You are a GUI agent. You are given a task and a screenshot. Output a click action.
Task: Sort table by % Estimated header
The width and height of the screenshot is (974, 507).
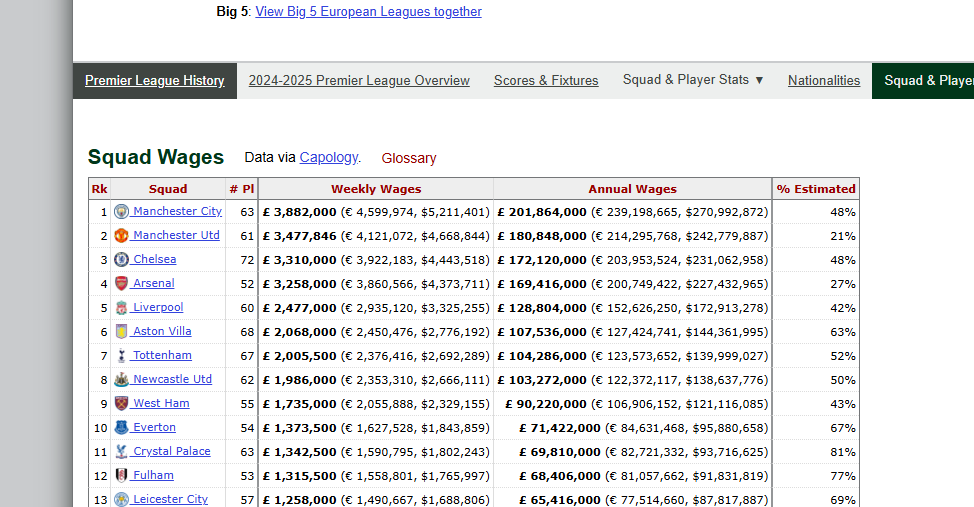point(816,189)
